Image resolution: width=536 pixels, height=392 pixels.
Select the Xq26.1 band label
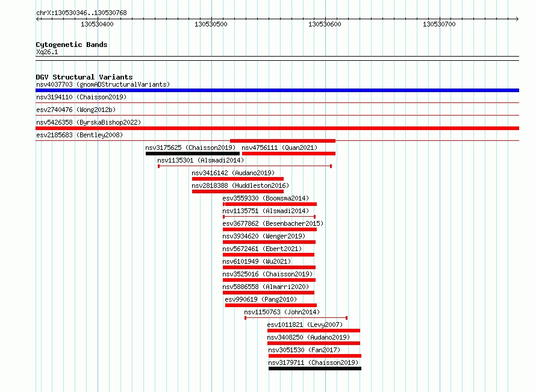(47, 52)
